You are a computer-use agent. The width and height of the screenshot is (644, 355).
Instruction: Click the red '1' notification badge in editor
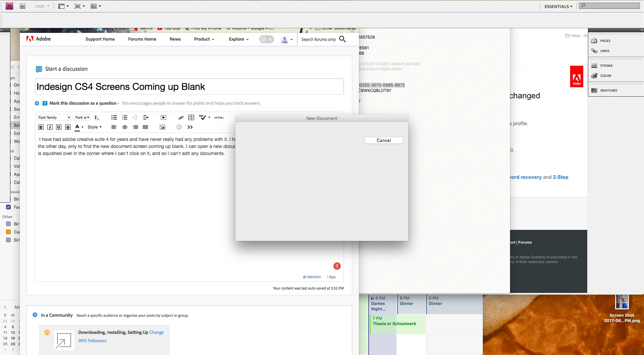pyautogui.click(x=337, y=266)
